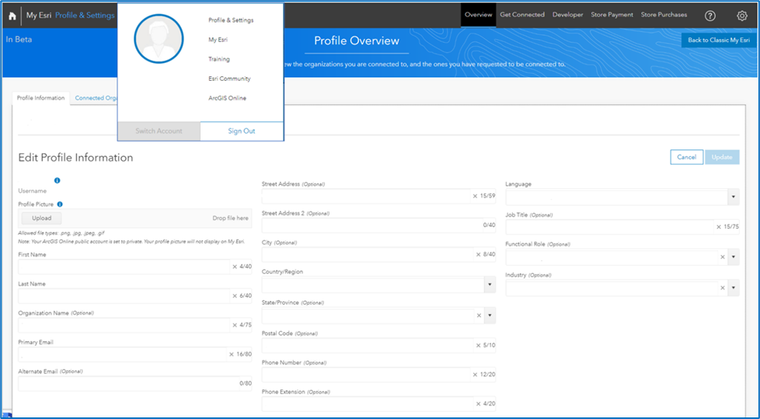Clear the Street Address field with X
This screenshot has width=760, height=419.
[x=475, y=196]
